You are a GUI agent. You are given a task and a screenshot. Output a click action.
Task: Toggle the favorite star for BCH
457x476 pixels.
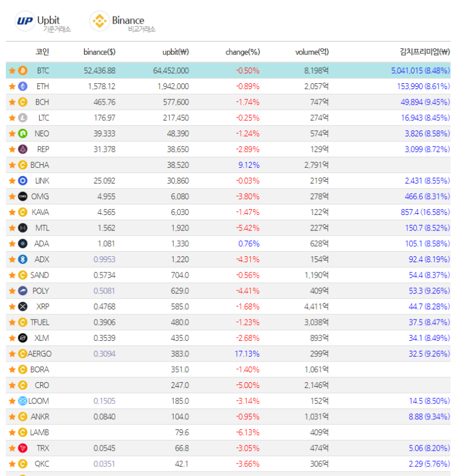12,102
